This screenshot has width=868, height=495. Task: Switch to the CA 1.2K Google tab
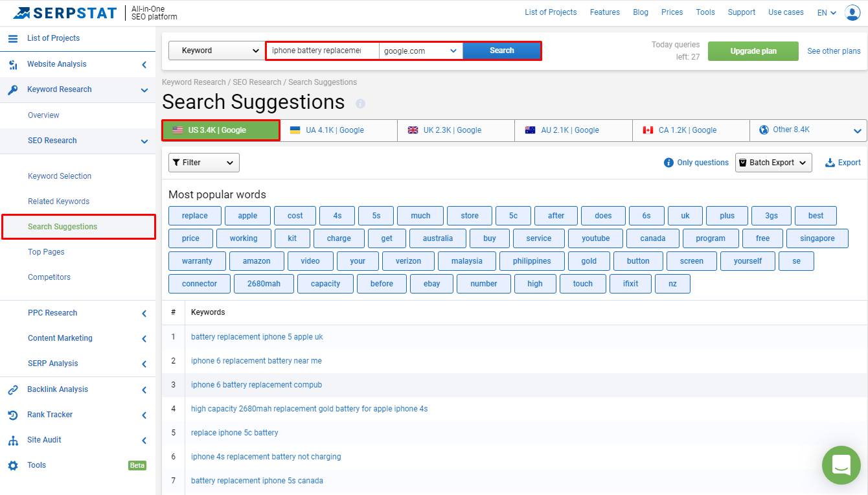691,130
